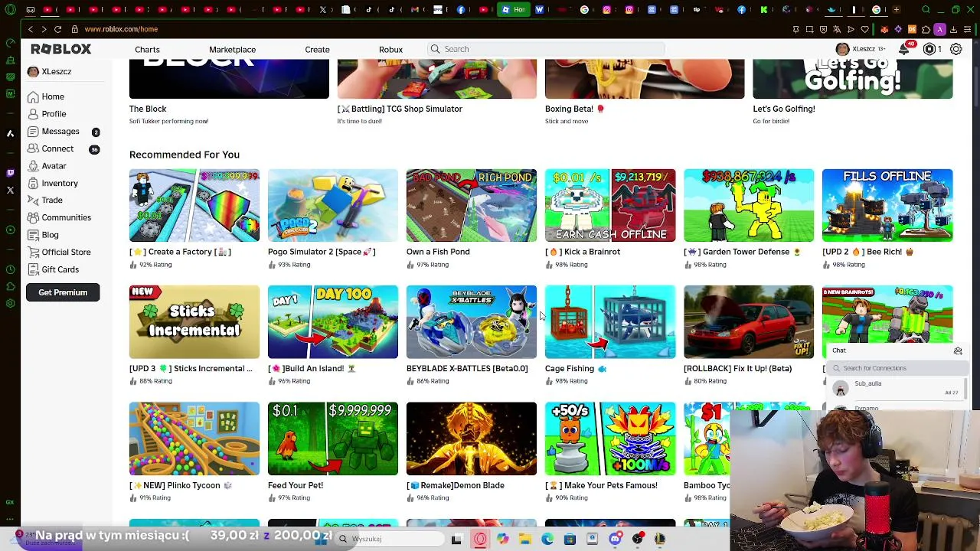980x551 pixels.
Task: Open BEYBLADE X-BATTLES thumbnail
Action: (x=472, y=321)
